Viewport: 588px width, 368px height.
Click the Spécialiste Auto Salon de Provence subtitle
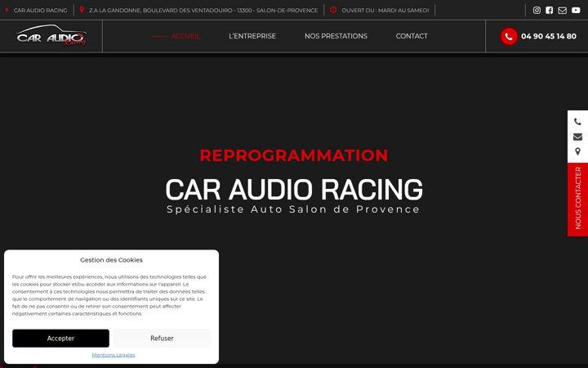pyautogui.click(x=293, y=209)
